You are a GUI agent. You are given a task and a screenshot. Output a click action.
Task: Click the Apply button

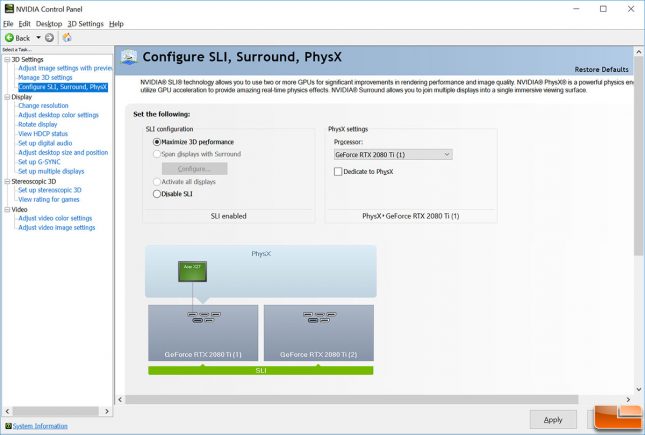[x=553, y=420]
